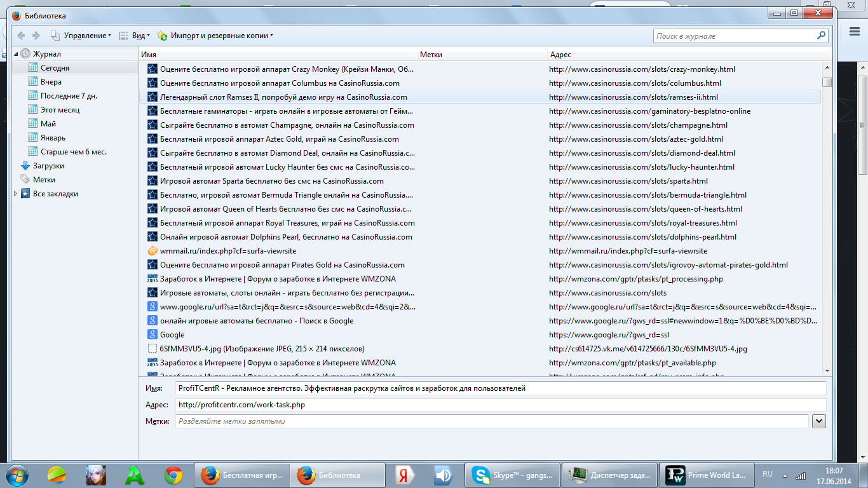Click WMZONA favicon of pt_processing.php entry

pos(153,279)
